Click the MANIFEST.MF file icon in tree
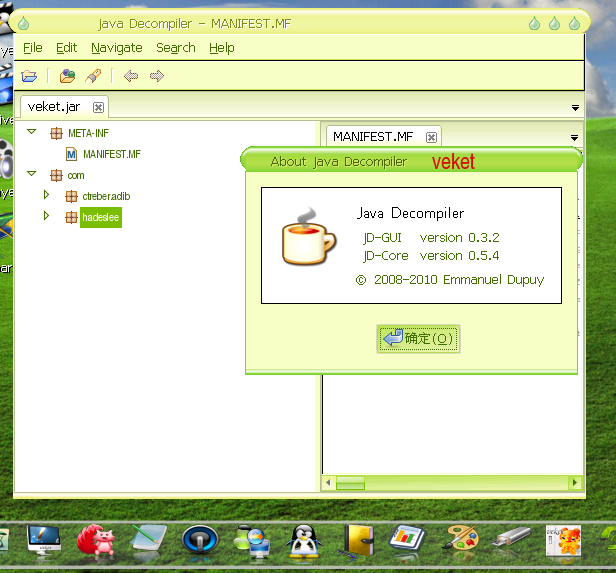The image size is (616, 573). click(x=71, y=154)
